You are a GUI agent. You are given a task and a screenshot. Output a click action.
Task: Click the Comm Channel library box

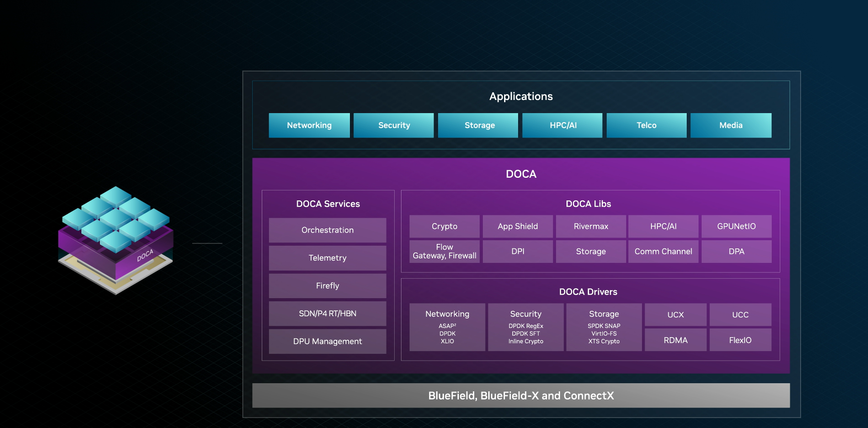pos(663,252)
